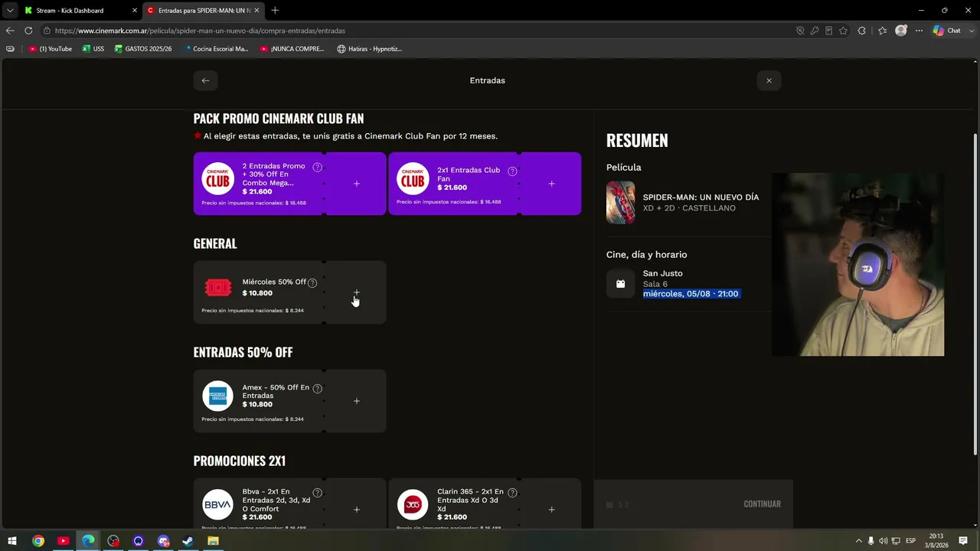Add a 2x1 Entradas Club Fan ticket

(x=552, y=184)
